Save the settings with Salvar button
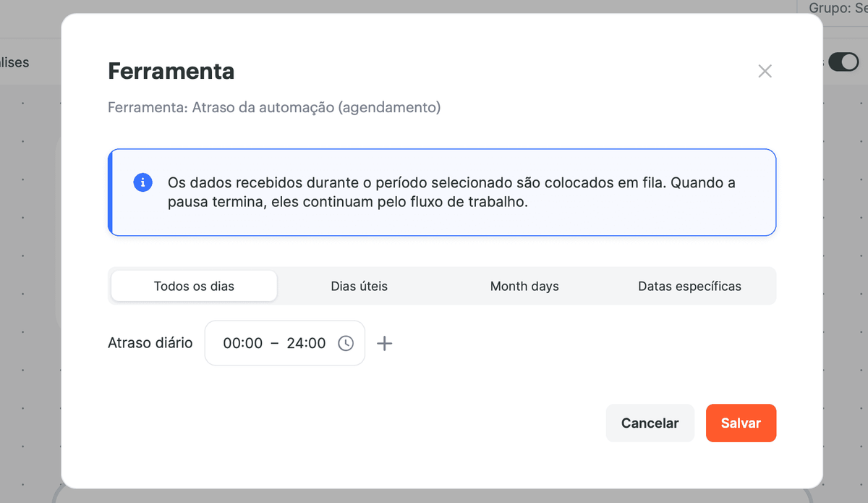Viewport: 868px width, 503px height. pos(741,423)
